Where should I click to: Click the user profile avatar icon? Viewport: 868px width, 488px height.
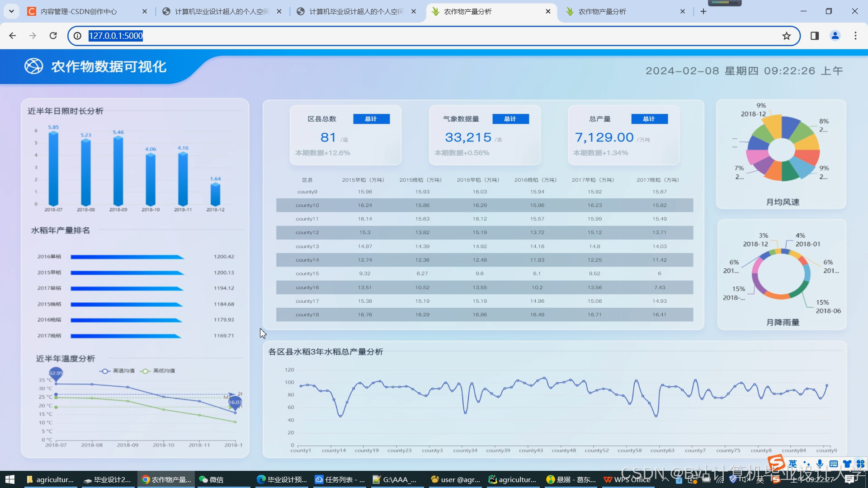pos(835,36)
